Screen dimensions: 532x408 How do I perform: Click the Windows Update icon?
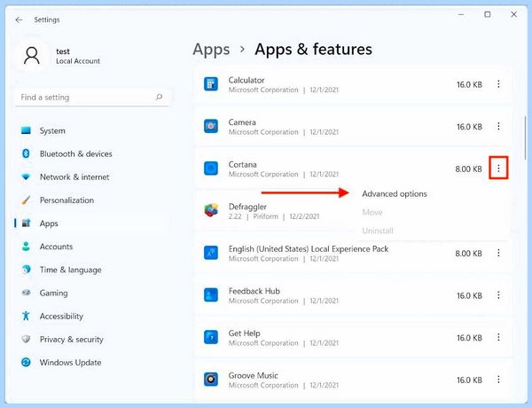(x=26, y=362)
